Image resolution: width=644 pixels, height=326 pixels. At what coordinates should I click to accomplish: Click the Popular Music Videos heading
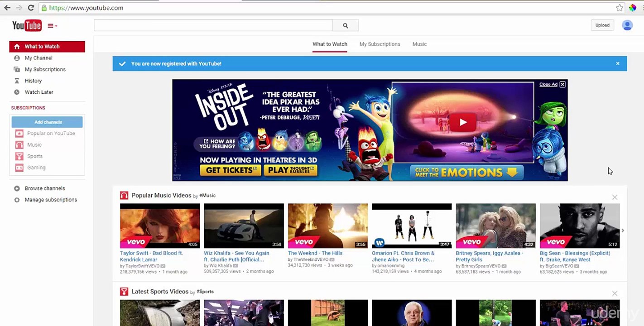(x=161, y=196)
